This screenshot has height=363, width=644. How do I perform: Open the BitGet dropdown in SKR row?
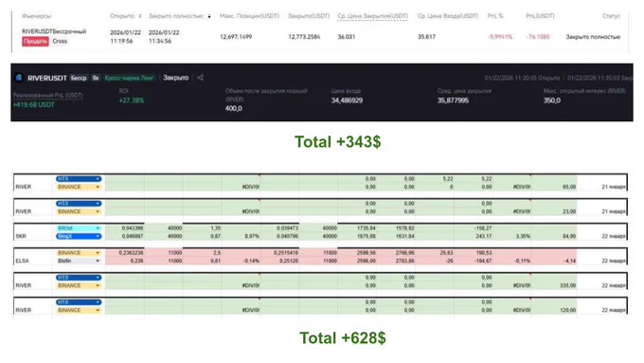click(x=79, y=228)
